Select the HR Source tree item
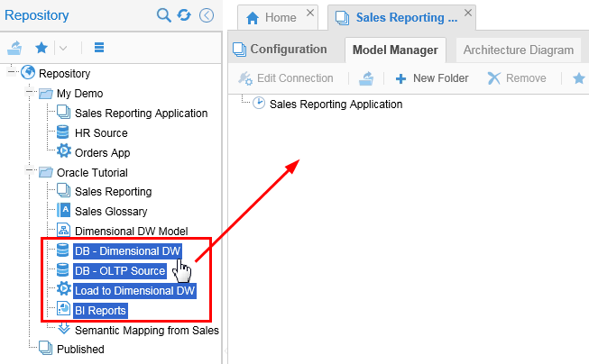The image size is (589, 364). [x=101, y=132]
